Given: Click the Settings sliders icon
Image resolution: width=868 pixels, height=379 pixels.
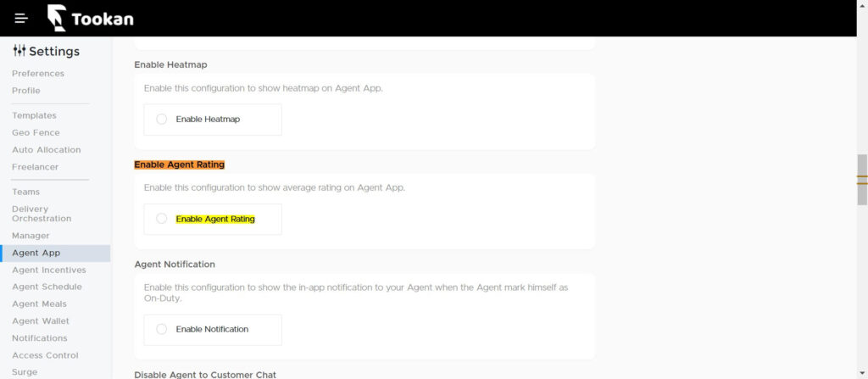Looking at the screenshot, I should [19, 51].
